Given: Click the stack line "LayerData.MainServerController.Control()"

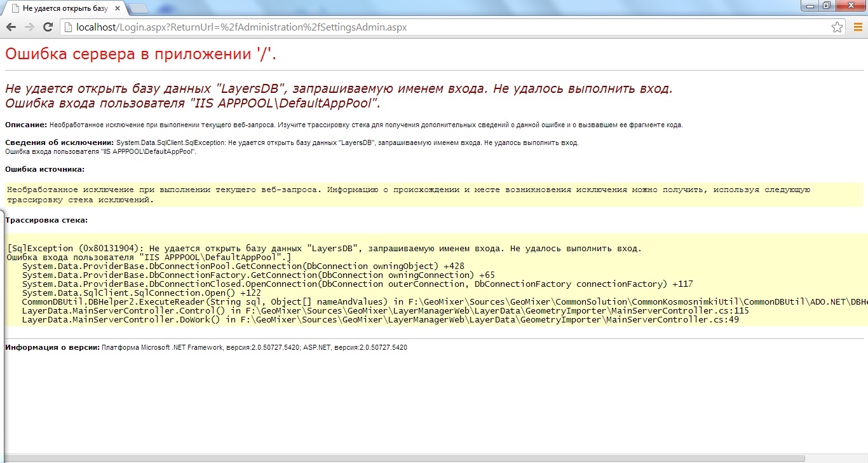Looking at the screenshot, I should click(386, 310).
